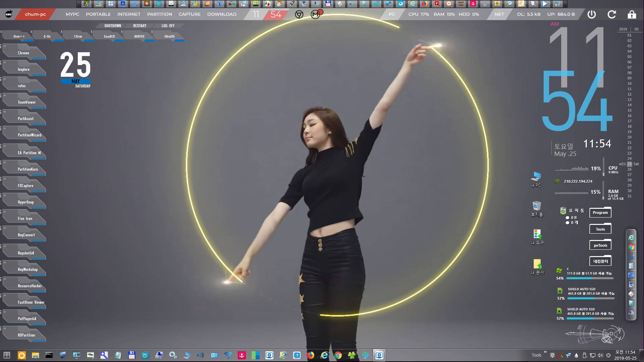Open the CAPTURE menu
The image size is (644, 362).
coord(190,14)
